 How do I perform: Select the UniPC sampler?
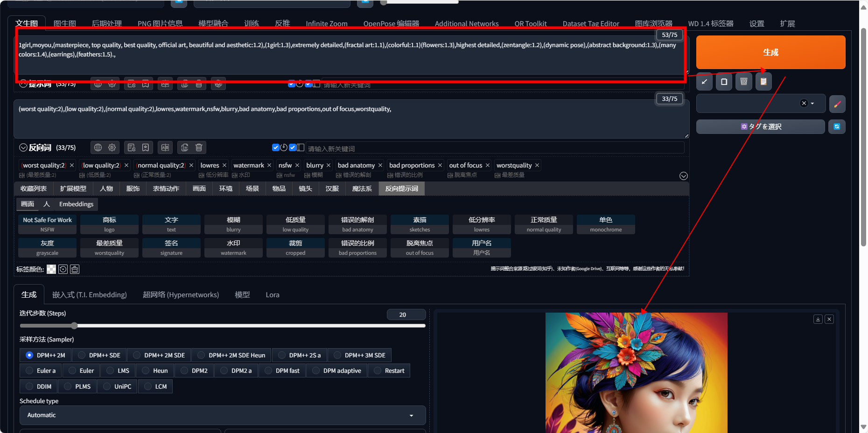click(x=117, y=386)
